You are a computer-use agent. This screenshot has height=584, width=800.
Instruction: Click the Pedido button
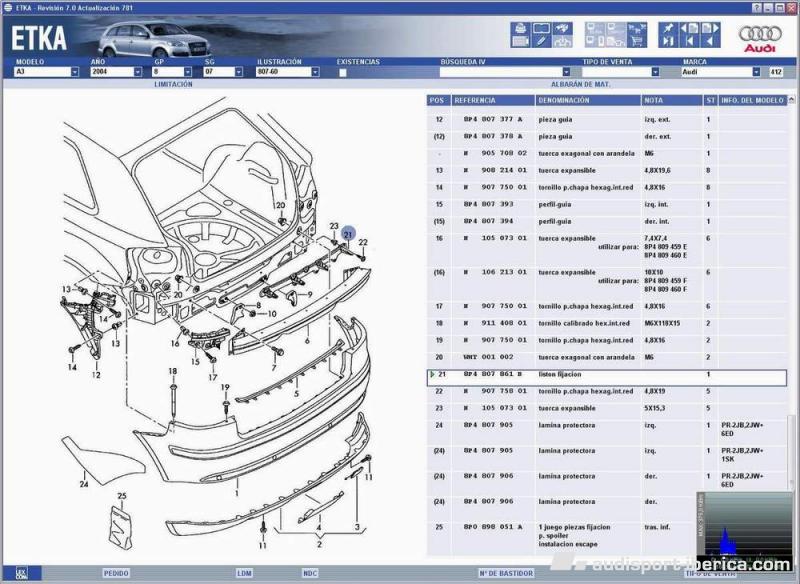[116, 573]
